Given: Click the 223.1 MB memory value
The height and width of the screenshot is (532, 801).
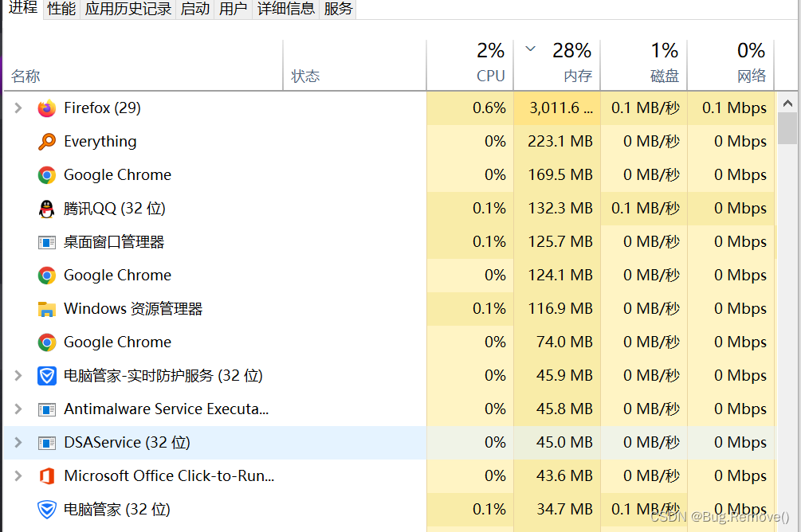Looking at the screenshot, I should 560,142.
